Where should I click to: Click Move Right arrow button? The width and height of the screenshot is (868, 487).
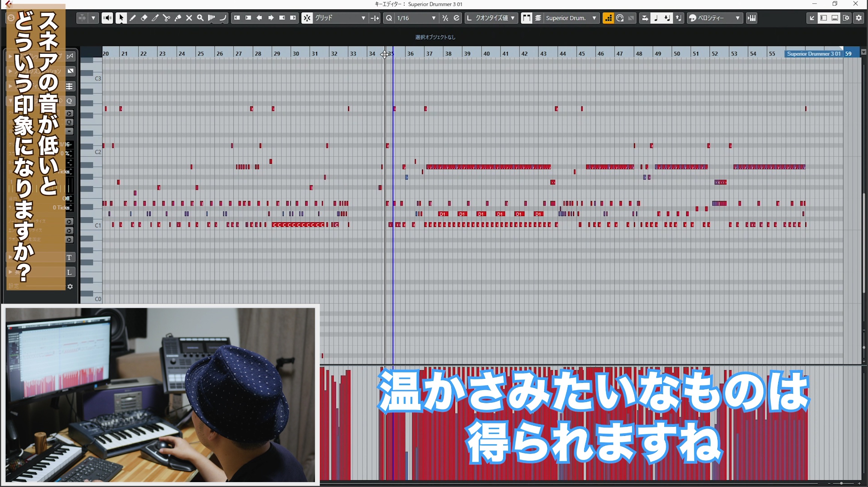(x=271, y=18)
